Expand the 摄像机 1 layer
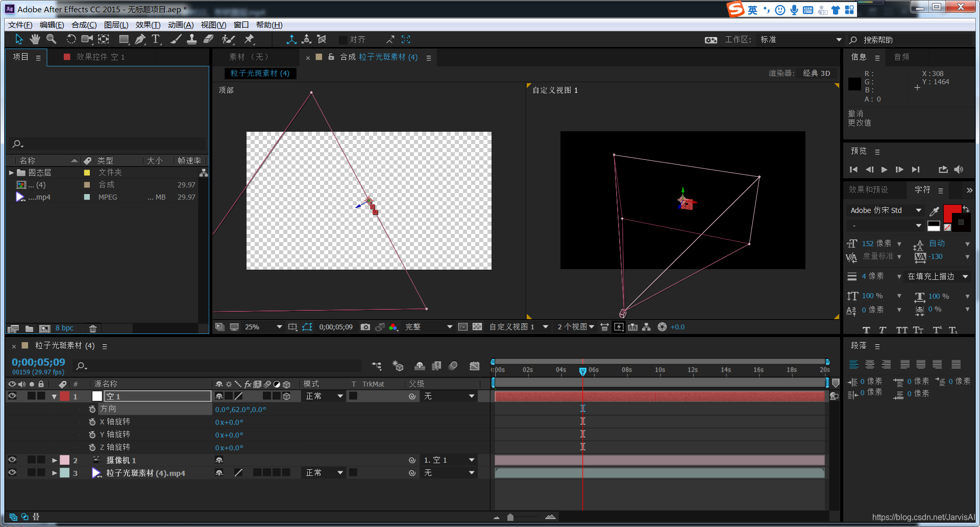Screen dimensions: 980x527 pos(54,460)
